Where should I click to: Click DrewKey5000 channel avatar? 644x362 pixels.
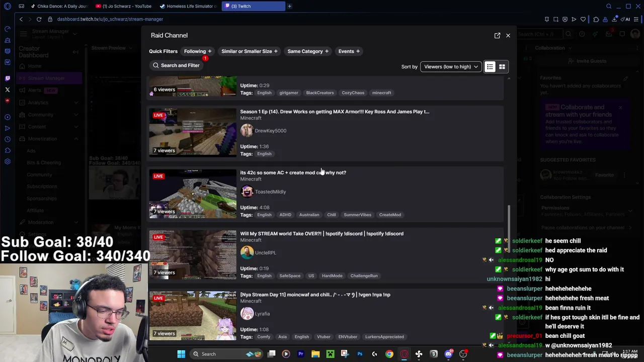pyautogui.click(x=247, y=131)
